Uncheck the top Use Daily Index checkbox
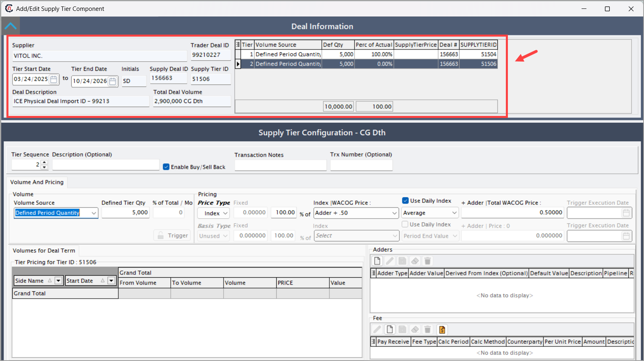This screenshot has width=644, height=361. (405, 200)
